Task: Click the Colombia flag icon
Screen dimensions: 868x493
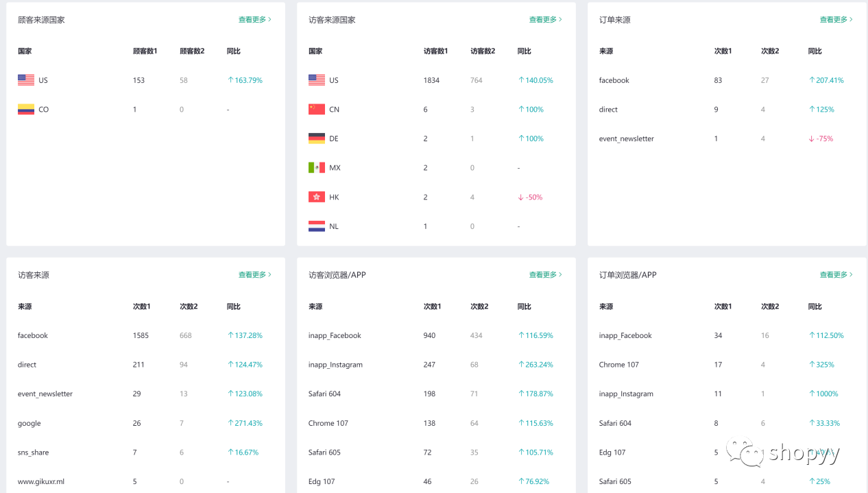Action: pos(26,110)
